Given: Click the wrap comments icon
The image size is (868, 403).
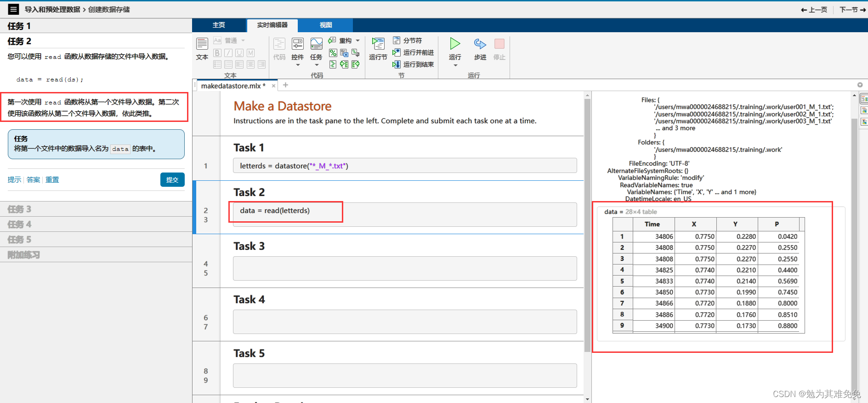Looking at the screenshot, I should [355, 53].
